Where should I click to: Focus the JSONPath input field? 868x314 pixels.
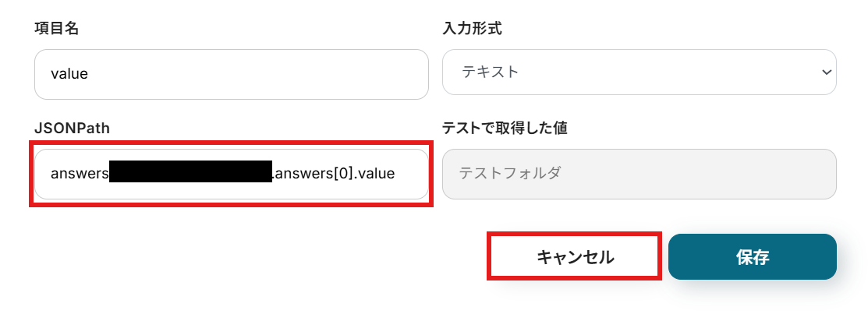tap(231, 173)
